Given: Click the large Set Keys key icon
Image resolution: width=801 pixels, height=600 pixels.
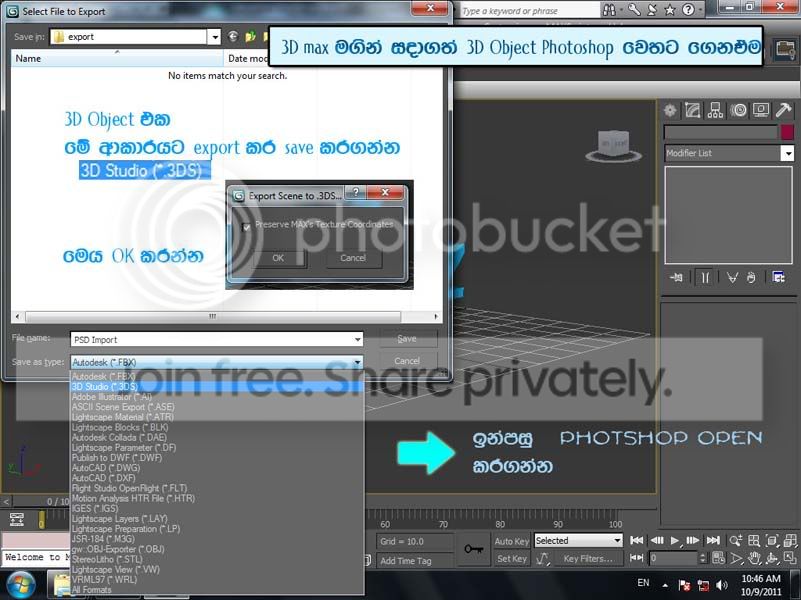Looking at the screenshot, I should 474,549.
